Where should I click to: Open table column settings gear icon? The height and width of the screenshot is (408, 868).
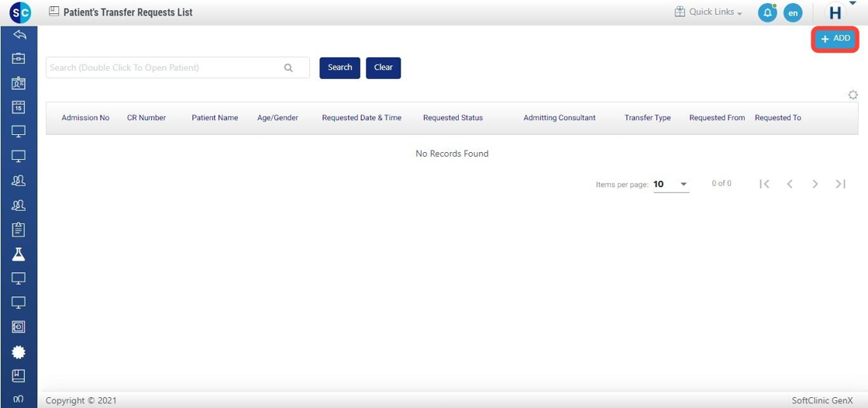coord(852,95)
